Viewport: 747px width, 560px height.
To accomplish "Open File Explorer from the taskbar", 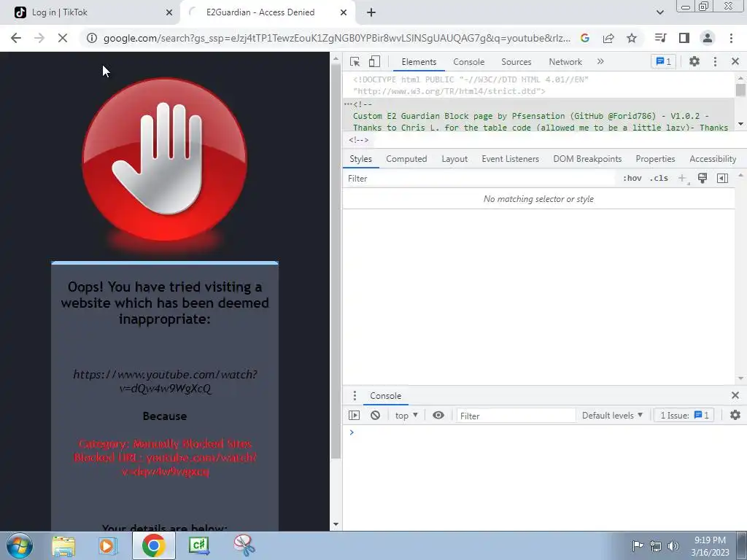I will tap(63, 546).
